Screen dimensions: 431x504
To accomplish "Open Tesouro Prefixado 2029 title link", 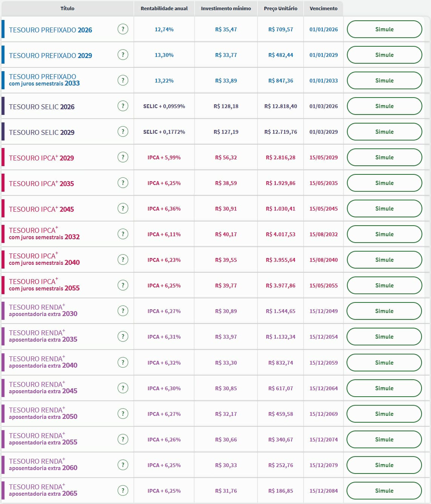I will point(51,56).
